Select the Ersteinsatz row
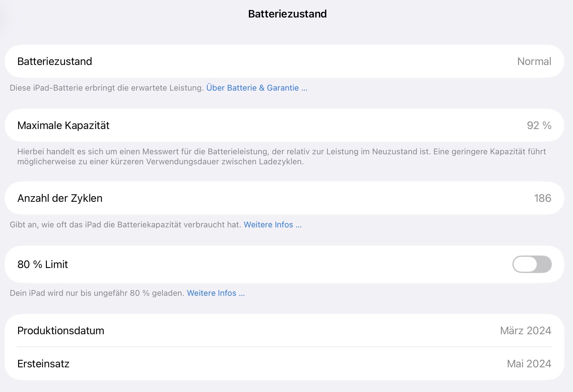The image size is (573, 392). [x=284, y=364]
